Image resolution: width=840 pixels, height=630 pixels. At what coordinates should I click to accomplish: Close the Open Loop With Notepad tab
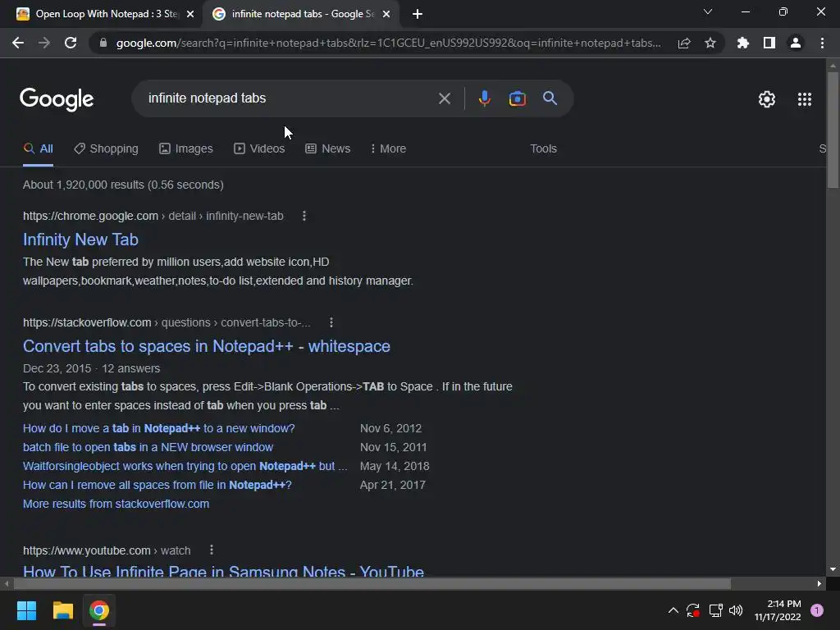(x=190, y=14)
